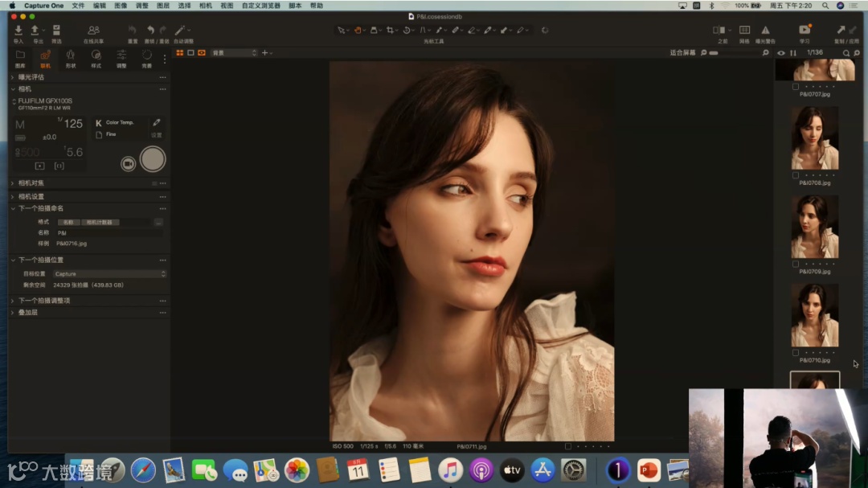
Task: Click the round shutter capture button
Action: point(153,159)
